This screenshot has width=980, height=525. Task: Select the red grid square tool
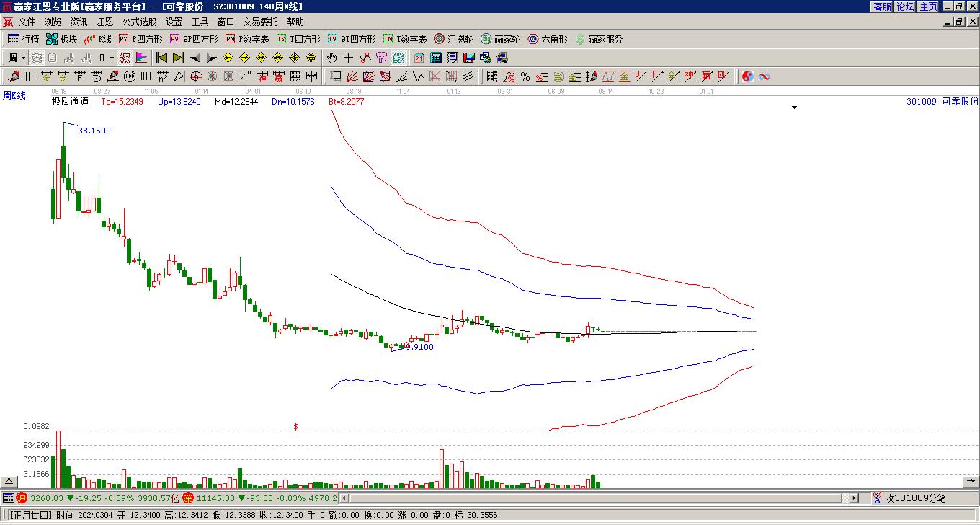[x=435, y=76]
